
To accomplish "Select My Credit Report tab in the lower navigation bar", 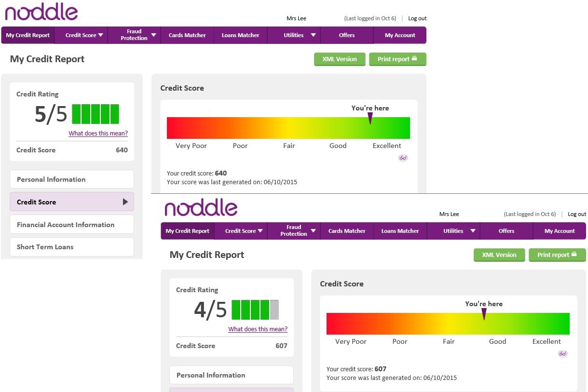I will tap(188, 231).
